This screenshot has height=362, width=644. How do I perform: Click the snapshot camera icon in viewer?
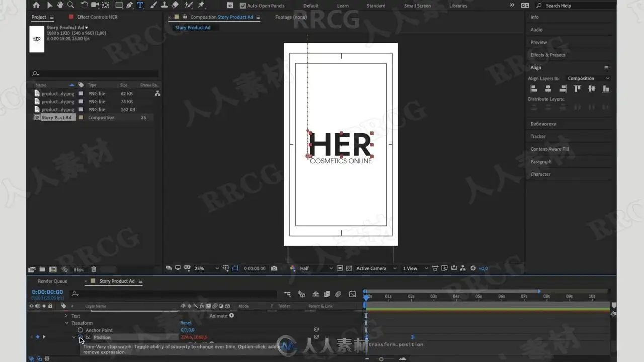click(x=274, y=268)
